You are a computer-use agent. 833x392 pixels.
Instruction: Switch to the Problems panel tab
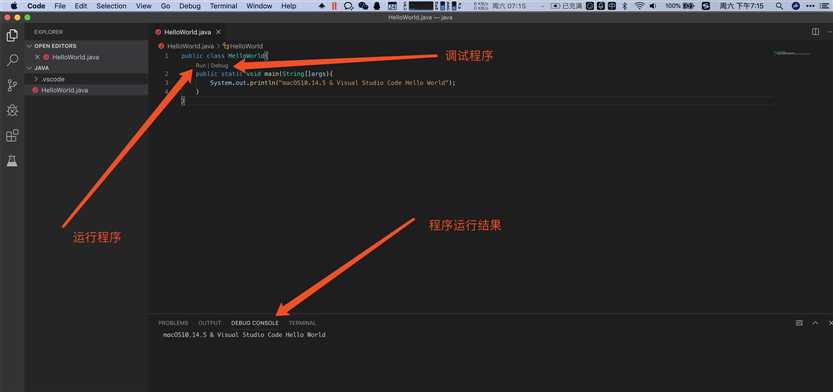[173, 323]
